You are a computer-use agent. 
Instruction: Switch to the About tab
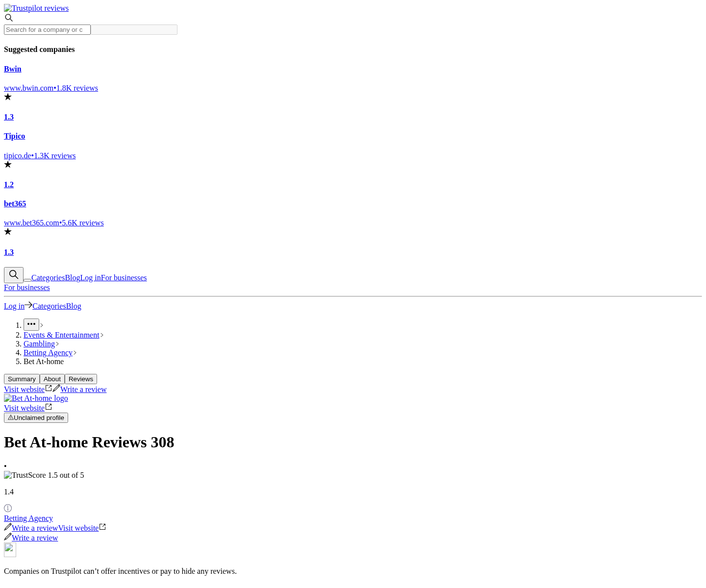pyautogui.click(x=52, y=379)
